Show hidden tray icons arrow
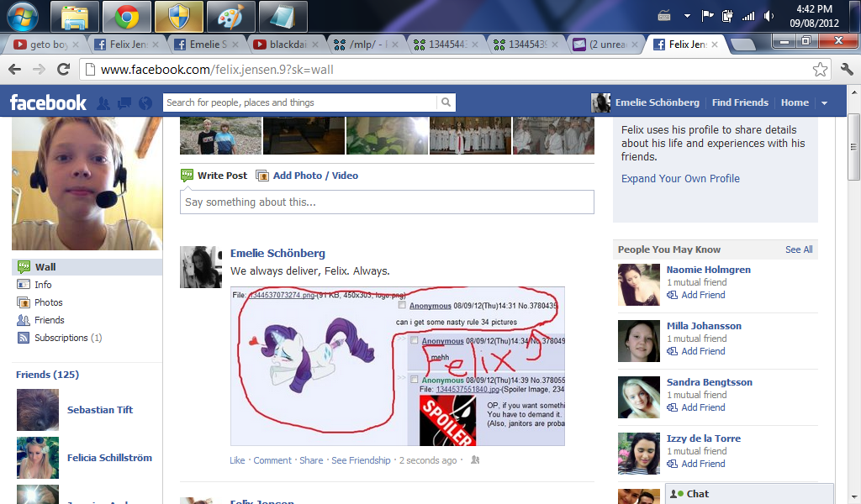The image size is (861, 504). (687, 16)
